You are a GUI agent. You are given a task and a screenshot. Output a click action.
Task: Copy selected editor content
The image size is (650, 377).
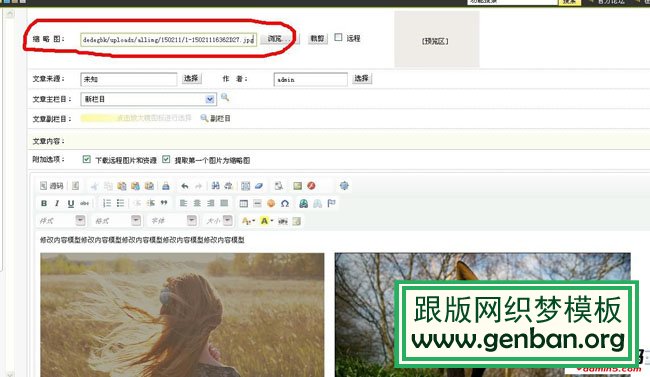108,186
